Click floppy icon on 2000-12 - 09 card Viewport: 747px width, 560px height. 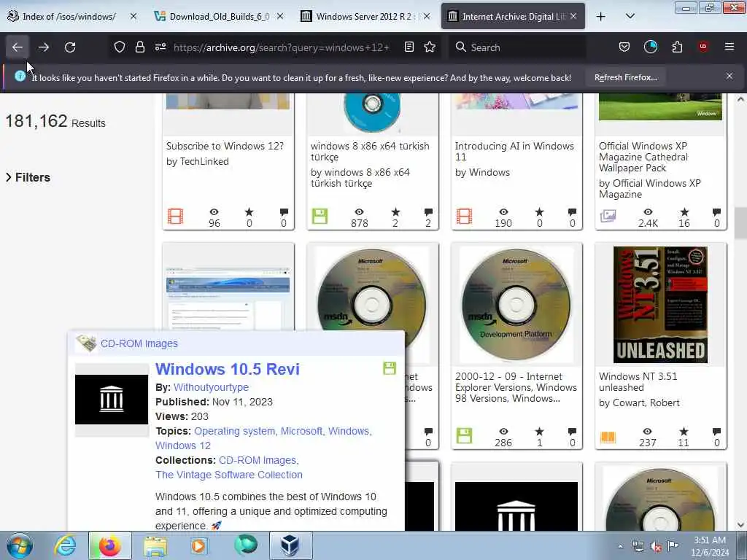[x=464, y=436]
